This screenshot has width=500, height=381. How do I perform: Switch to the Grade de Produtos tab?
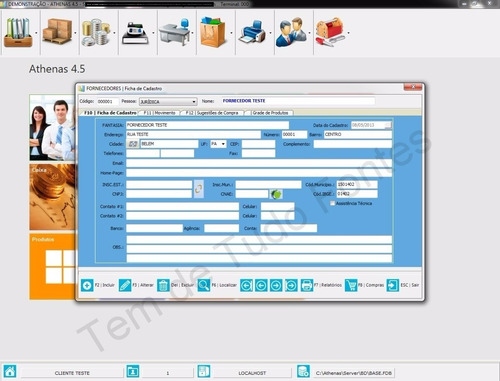270,113
